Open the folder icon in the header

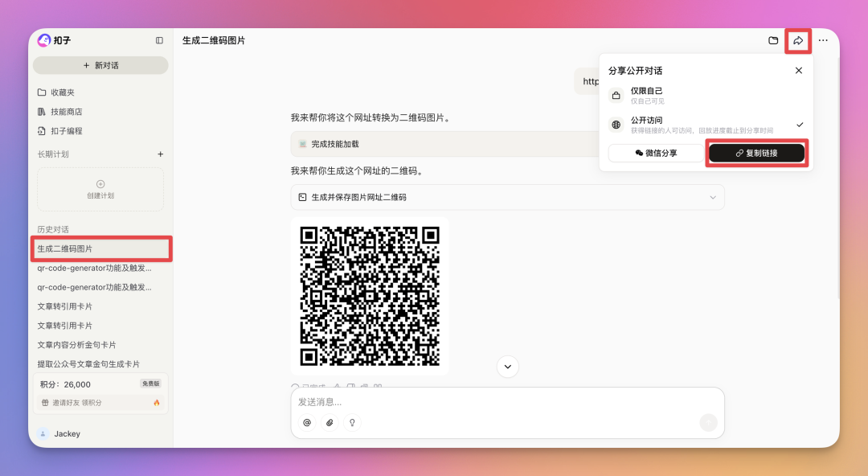click(x=773, y=40)
